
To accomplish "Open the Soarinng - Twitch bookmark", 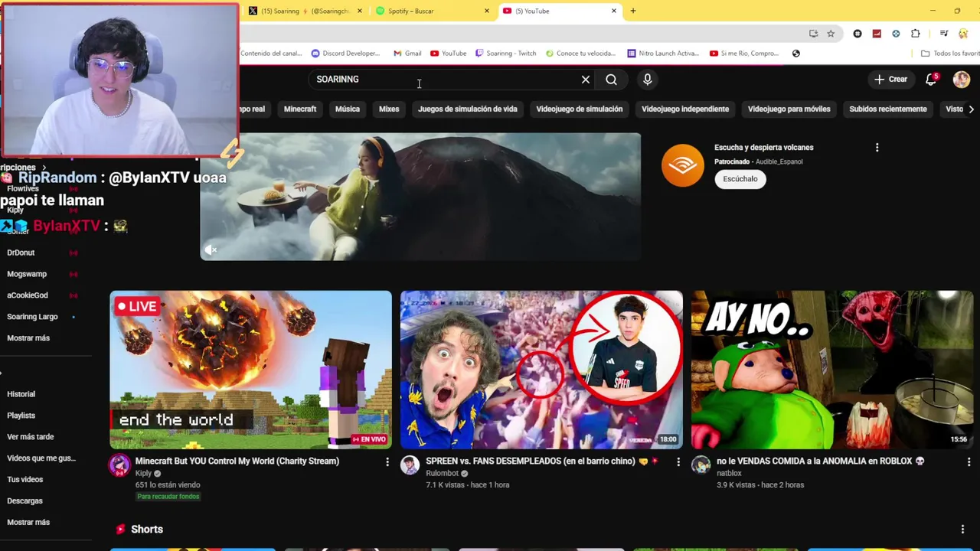I will click(505, 54).
